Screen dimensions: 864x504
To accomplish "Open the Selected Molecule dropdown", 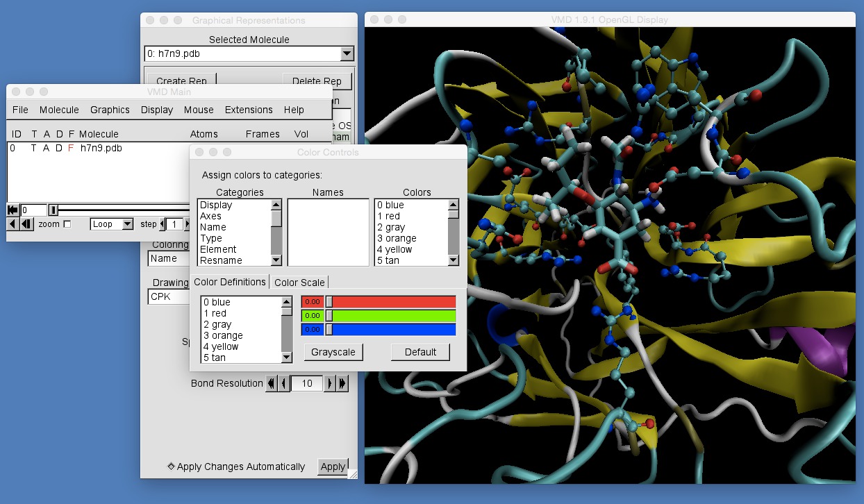I will point(346,53).
